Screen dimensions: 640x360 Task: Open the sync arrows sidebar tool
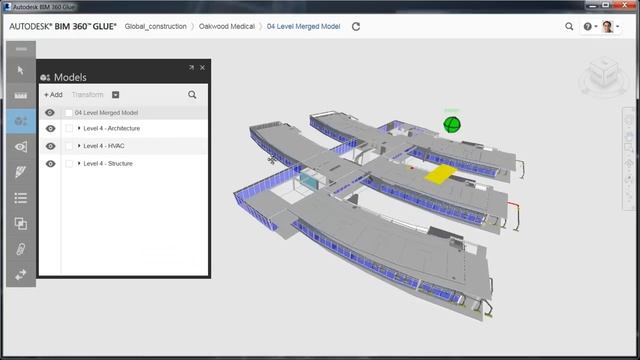[x=20, y=274]
